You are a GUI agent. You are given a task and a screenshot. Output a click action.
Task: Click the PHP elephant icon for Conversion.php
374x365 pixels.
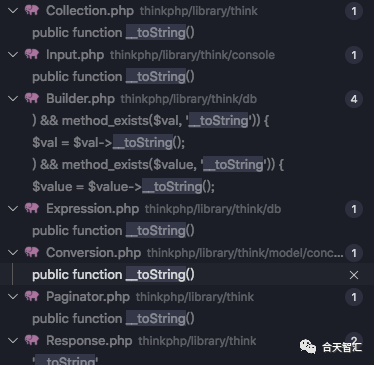32,252
